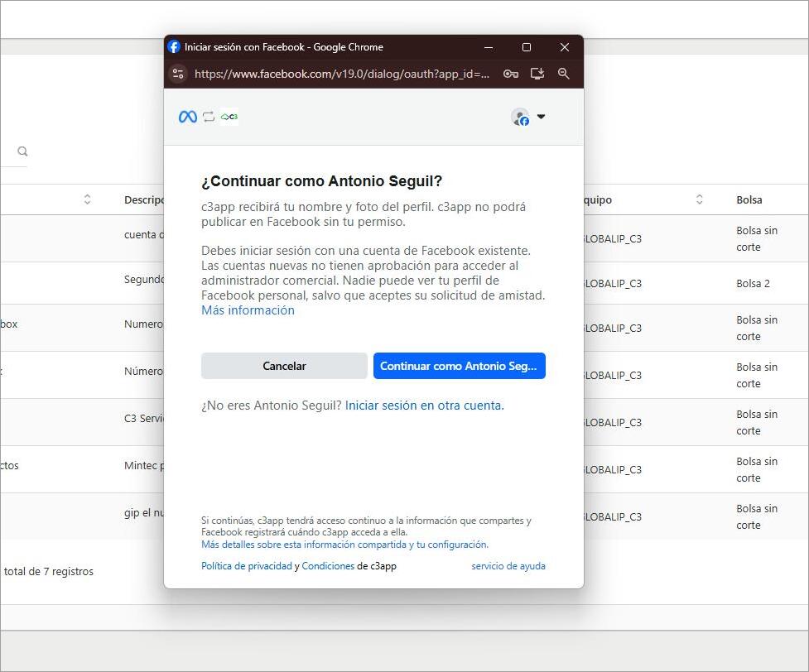
Task: Open the Condiciones link
Action: coord(328,566)
